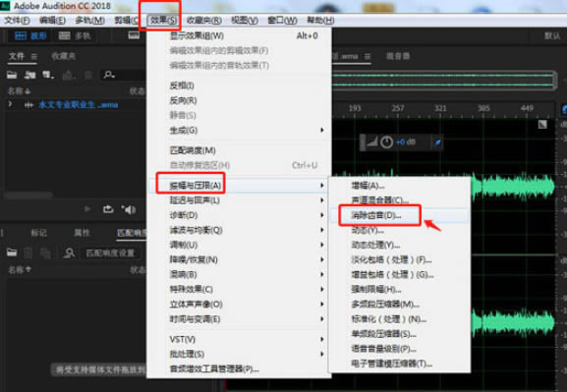567x392 pixels.
Task: Choose 显示效果组(W) from the menu
Action: coord(239,35)
